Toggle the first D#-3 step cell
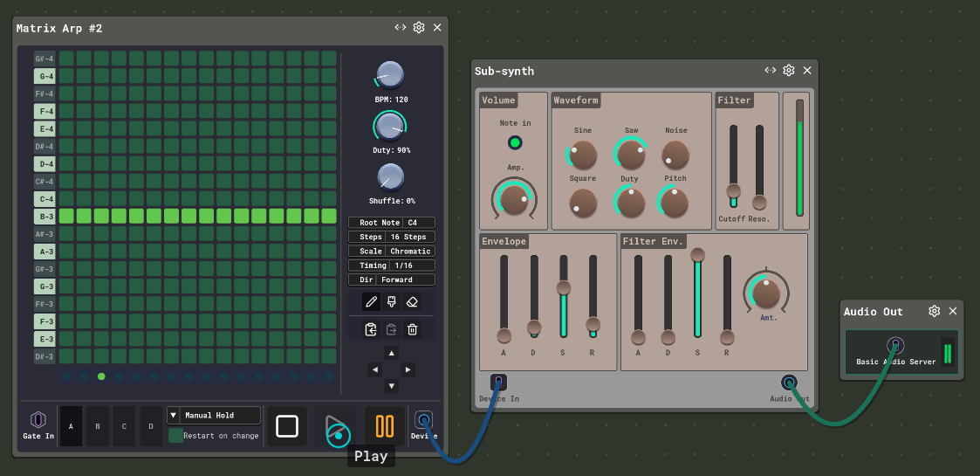 (67, 356)
